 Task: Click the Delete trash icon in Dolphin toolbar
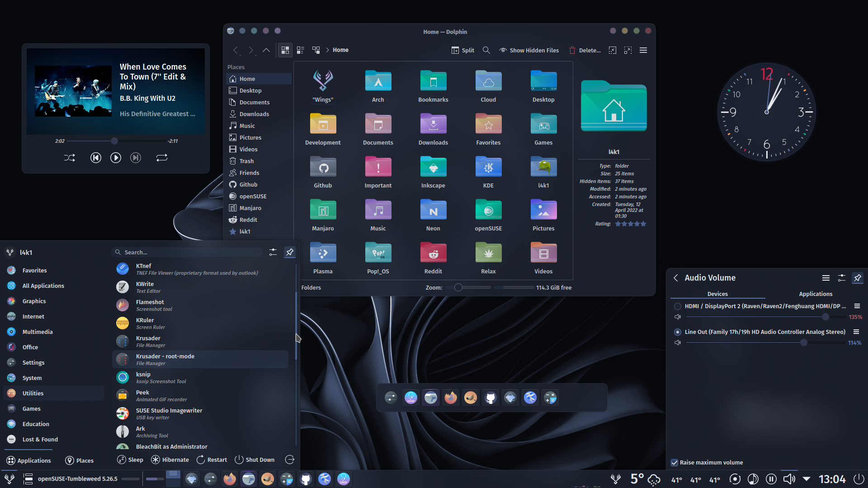click(572, 50)
